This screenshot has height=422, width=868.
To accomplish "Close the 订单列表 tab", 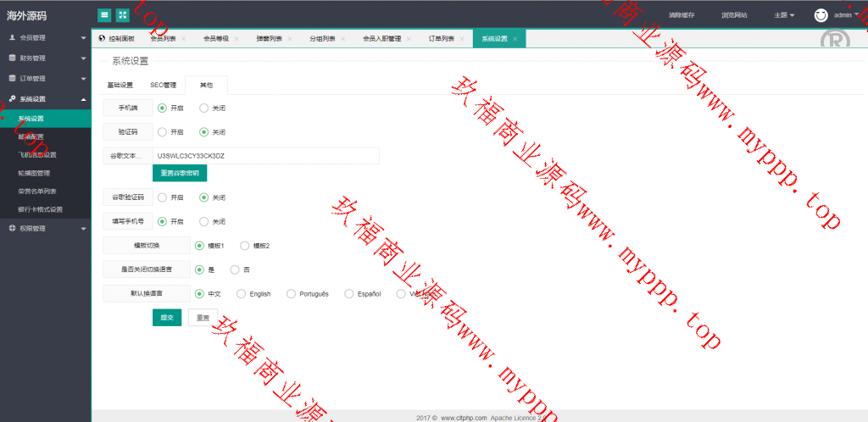I will click(x=461, y=39).
